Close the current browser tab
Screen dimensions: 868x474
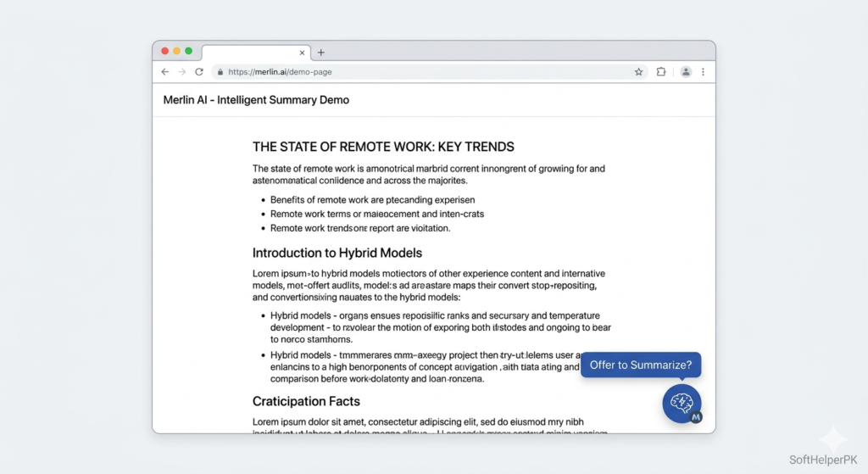pyautogui.click(x=302, y=53)
